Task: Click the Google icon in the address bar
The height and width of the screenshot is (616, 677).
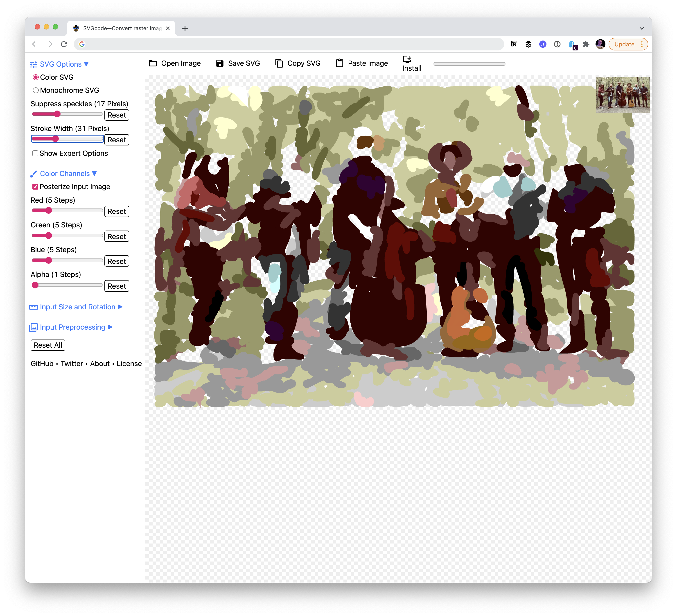Action: (82, 44)
